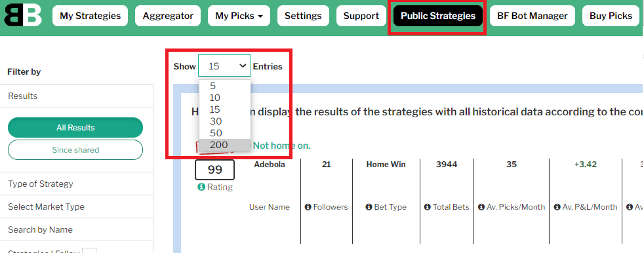Viewport: 644px width, 253px height.
Task: Choose 200 from the entries list
Action: coord(225,145)
